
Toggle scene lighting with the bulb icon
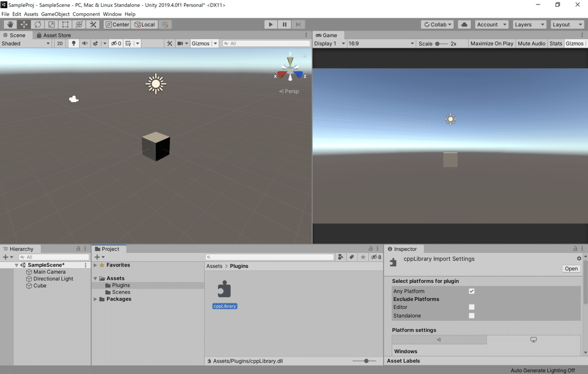[73, 43]
